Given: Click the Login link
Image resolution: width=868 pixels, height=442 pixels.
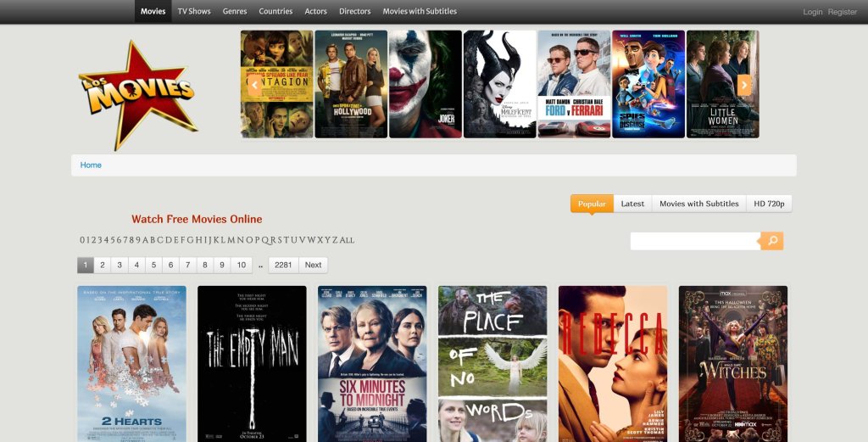Looking at the screenshot, I should (x=813, y=12).
